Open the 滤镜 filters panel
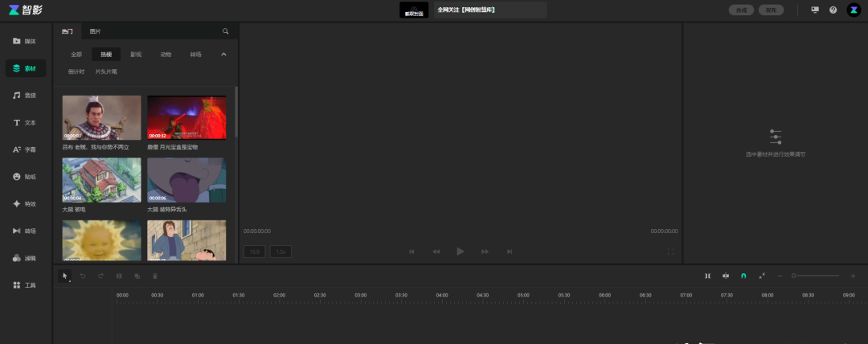Screen dimensions: 868x344 [x=26, y=258]
